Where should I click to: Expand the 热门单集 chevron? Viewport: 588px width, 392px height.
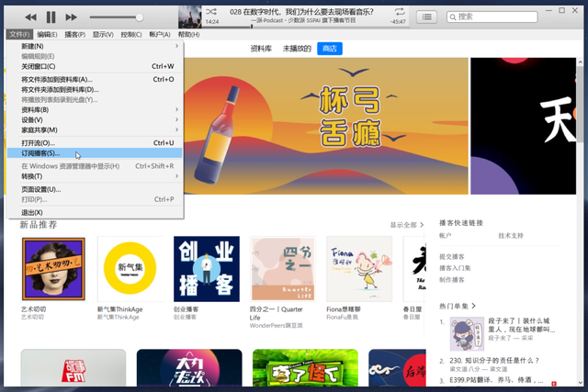click(x=474, y=306)
